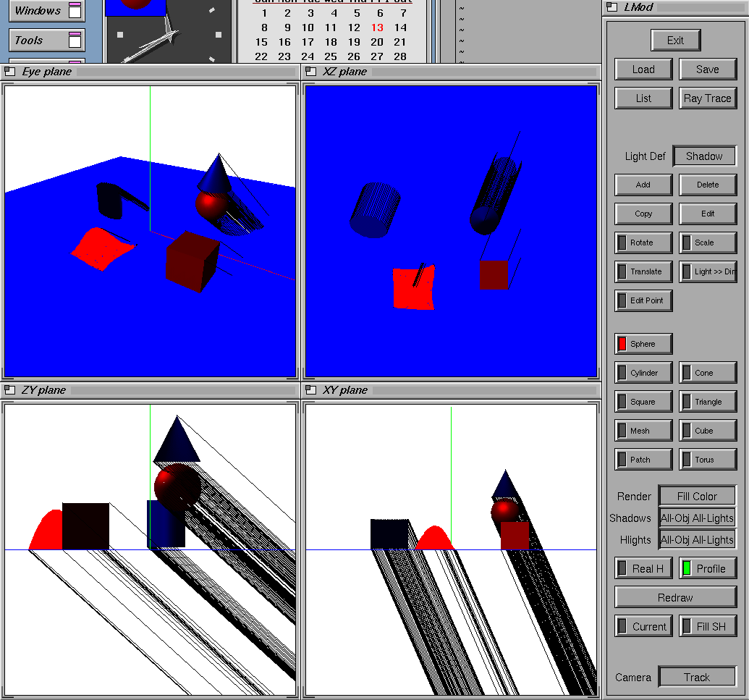Start Ray Trace rendering
Screen dimensions: 749x700
click(x=708, y=98)
